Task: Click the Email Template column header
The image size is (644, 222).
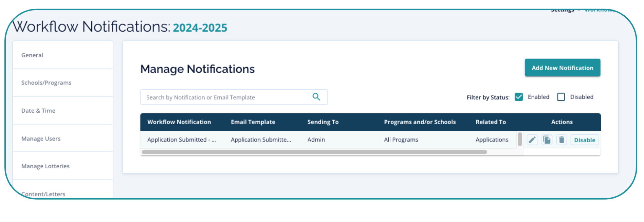Action: [253, 122]
